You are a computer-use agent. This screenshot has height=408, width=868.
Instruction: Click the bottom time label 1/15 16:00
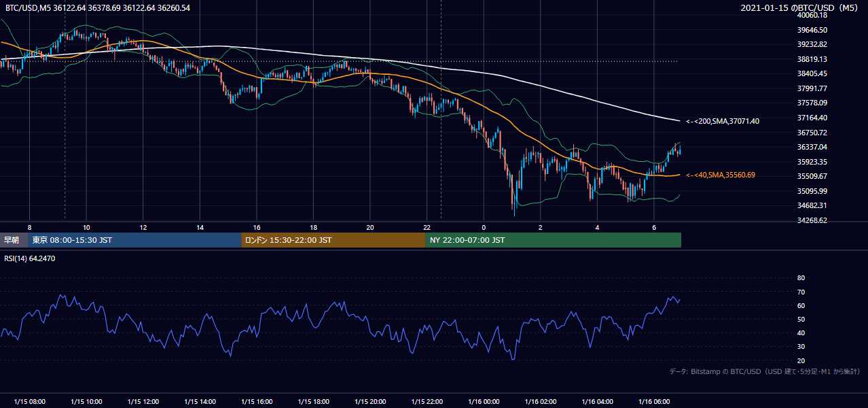pos(257,402)
